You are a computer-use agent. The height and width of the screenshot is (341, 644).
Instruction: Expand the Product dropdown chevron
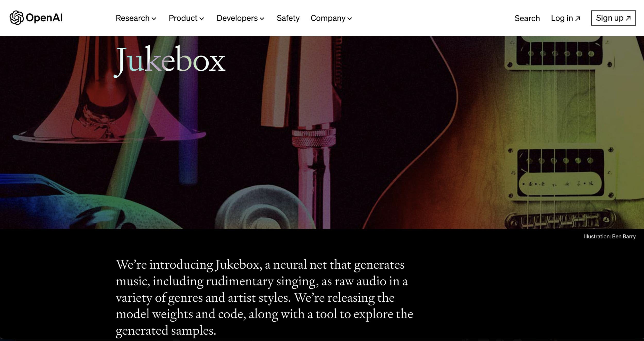pos(202,19)
